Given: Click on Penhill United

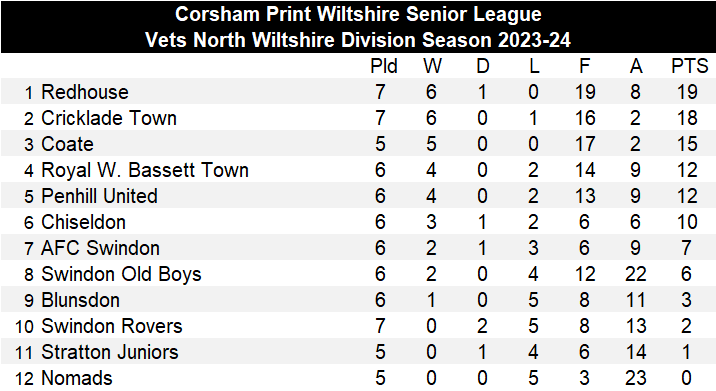Looking at the screenshot, I should pos(100,196).
